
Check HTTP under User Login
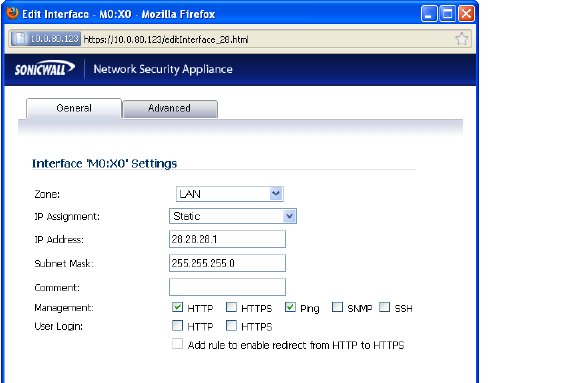[x=177, y=325]
